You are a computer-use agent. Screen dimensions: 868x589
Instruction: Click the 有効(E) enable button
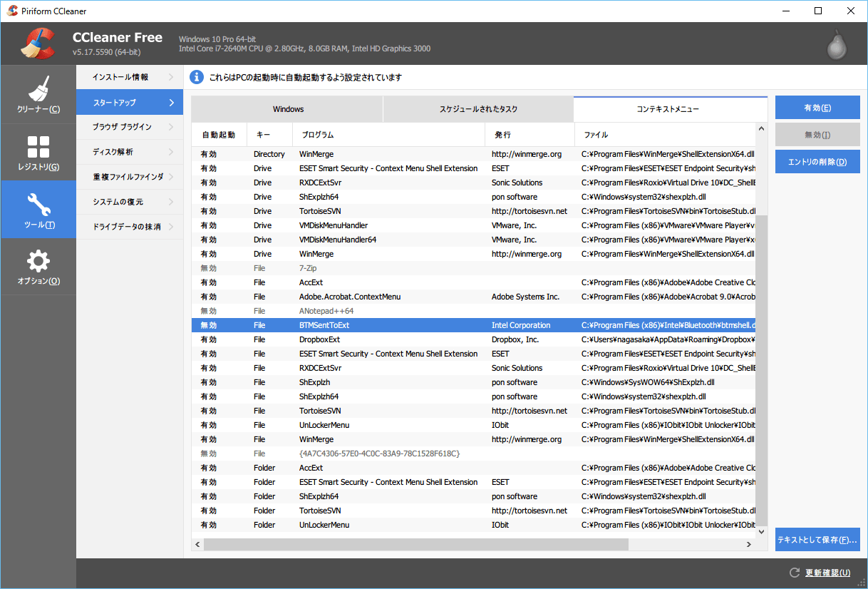(817, 108)
